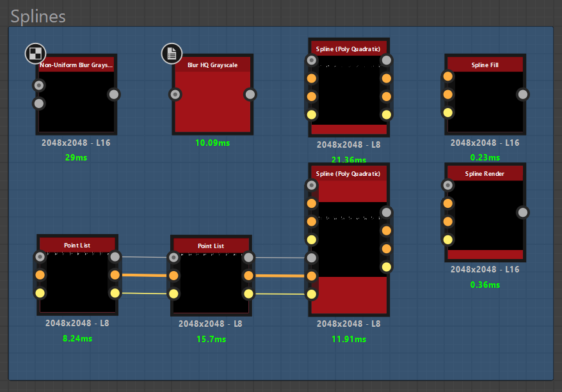Click the gray input connector on Spline Render

click(x=447, y=185)
